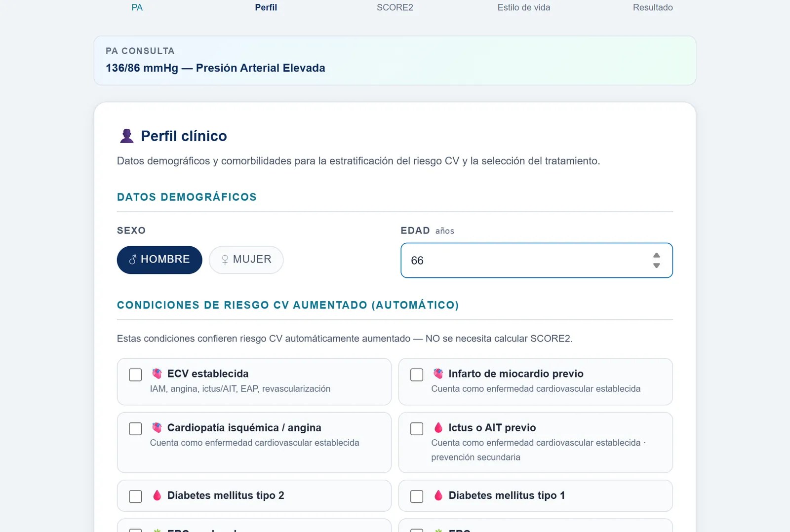Click the IAM, angina, ictus/AIT, EAP, revascularización description
The image size is (790, 532).
240,389
